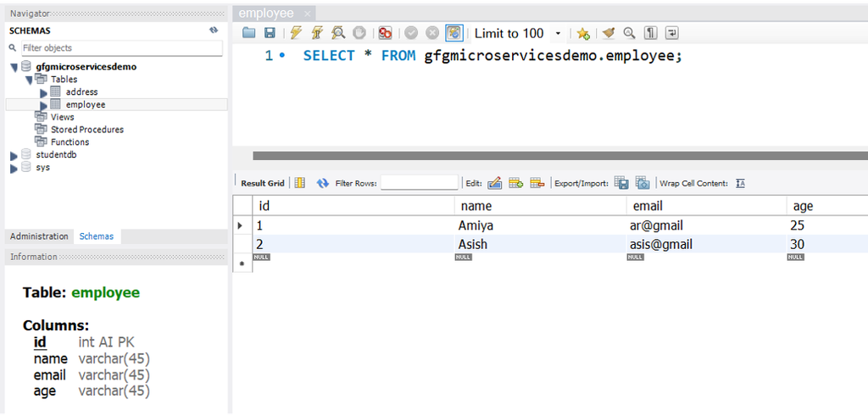Select the address table in the tree
Image resolution: width=868 pixels, height=416 pixels.
click(81, 92)
